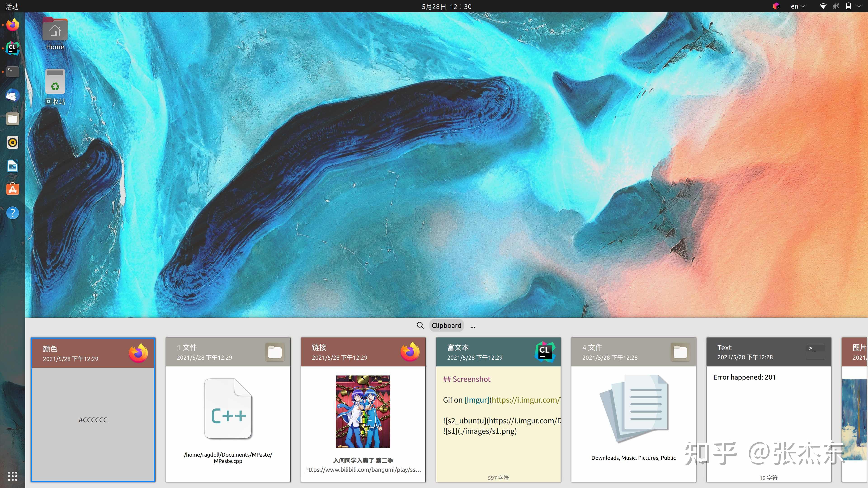
Task: Click folder icon on 1 文件 card
Action: 275,352
